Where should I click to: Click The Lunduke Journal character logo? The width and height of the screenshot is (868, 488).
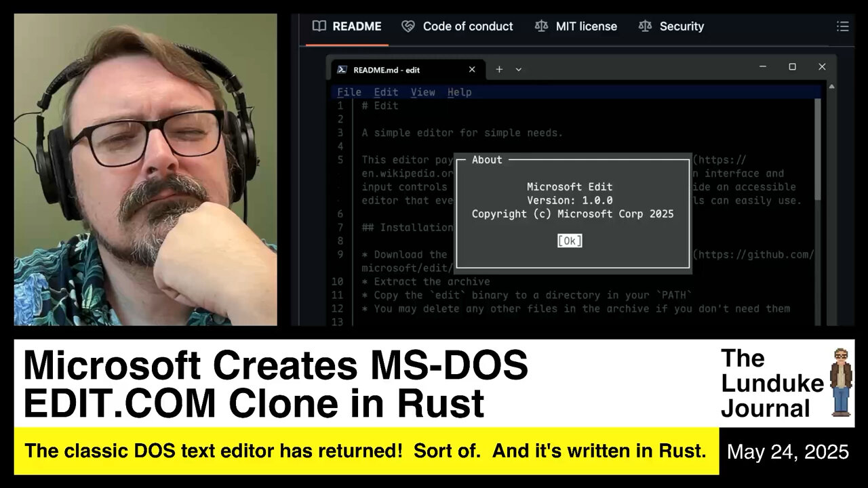tap(841, 383)
